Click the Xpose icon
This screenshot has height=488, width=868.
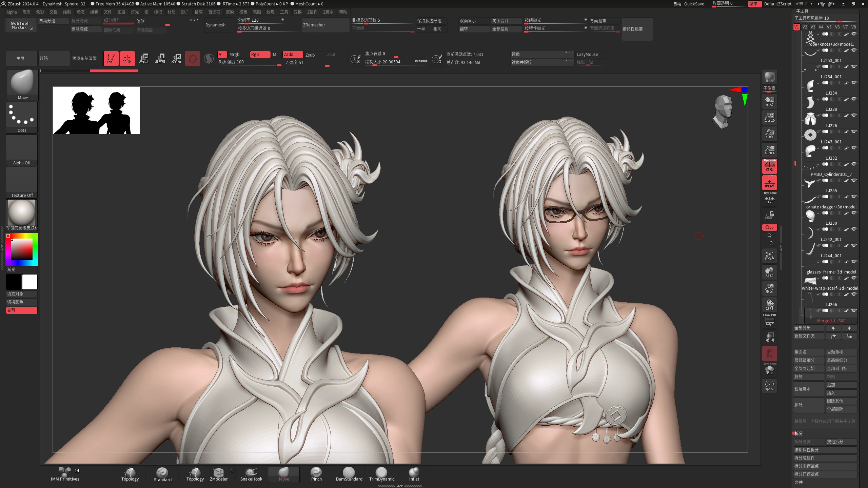tap(769, 386)
